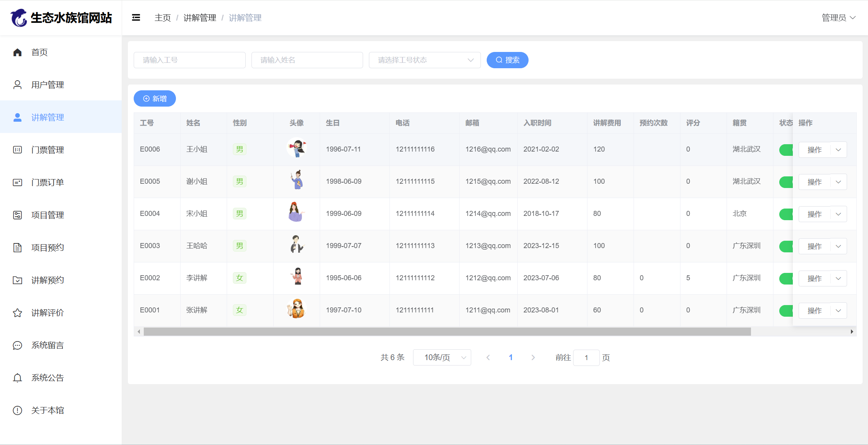
Task: Click the user icon for 用户管理
Action: pyautogui.click(x=17, y=85)
